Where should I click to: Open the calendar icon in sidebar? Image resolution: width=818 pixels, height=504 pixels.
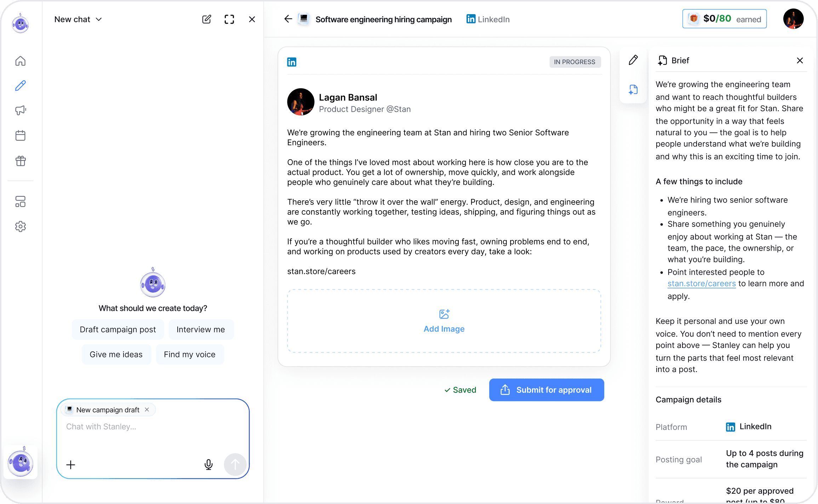click(21, 136)
